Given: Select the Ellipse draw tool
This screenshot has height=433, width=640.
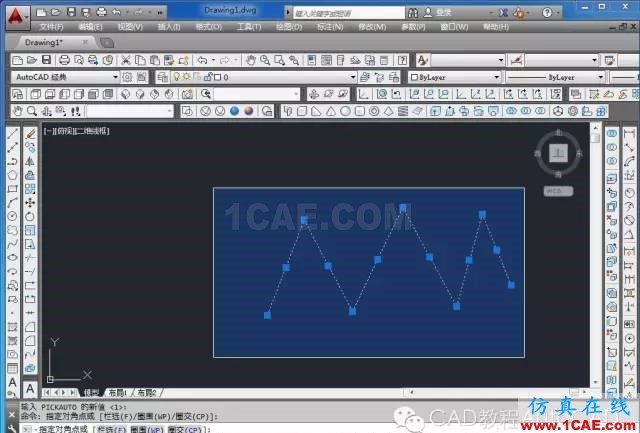Looking at the screenshot, I should click(x=13, y=258).
